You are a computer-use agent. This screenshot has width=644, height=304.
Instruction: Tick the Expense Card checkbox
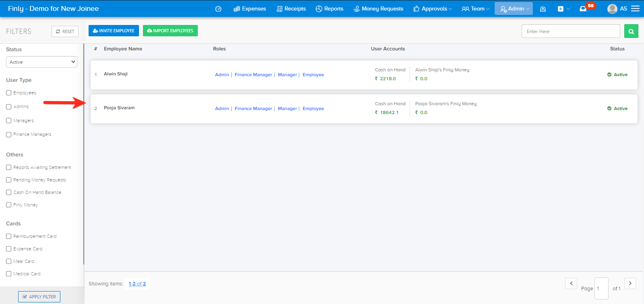(9, 249)
